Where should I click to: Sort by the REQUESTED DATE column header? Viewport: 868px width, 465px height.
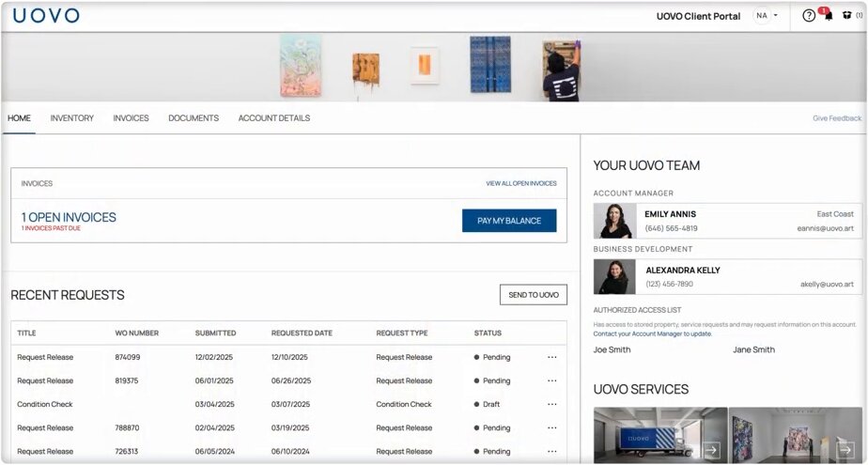point(302,333)
